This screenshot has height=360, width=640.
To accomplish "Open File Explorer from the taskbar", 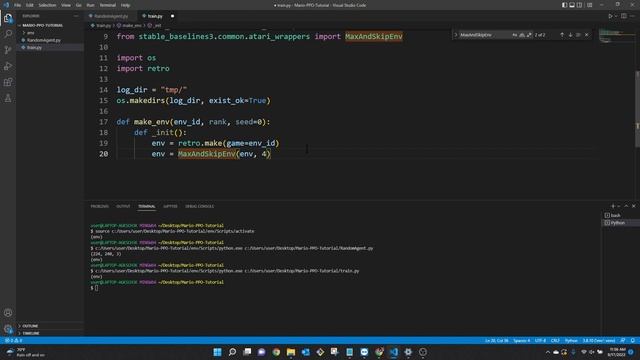I will (291, 352).
